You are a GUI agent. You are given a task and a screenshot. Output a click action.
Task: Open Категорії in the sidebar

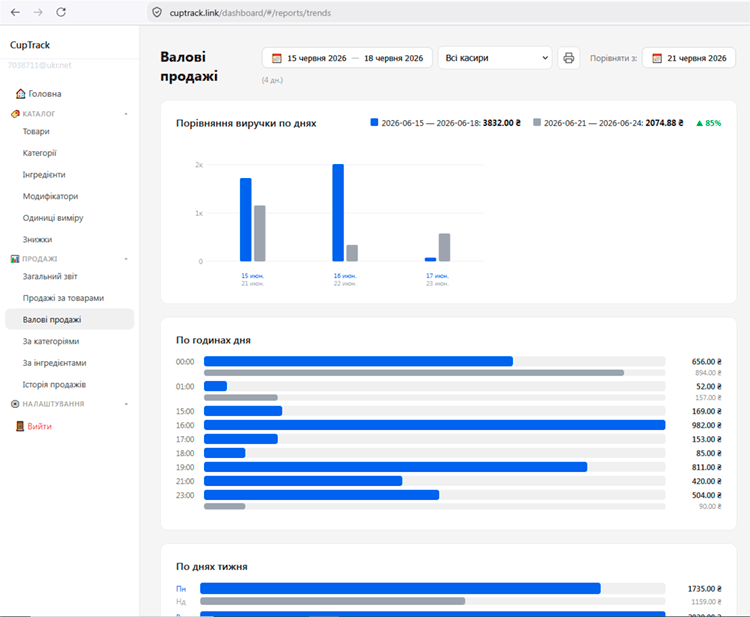tap(39, 153)
